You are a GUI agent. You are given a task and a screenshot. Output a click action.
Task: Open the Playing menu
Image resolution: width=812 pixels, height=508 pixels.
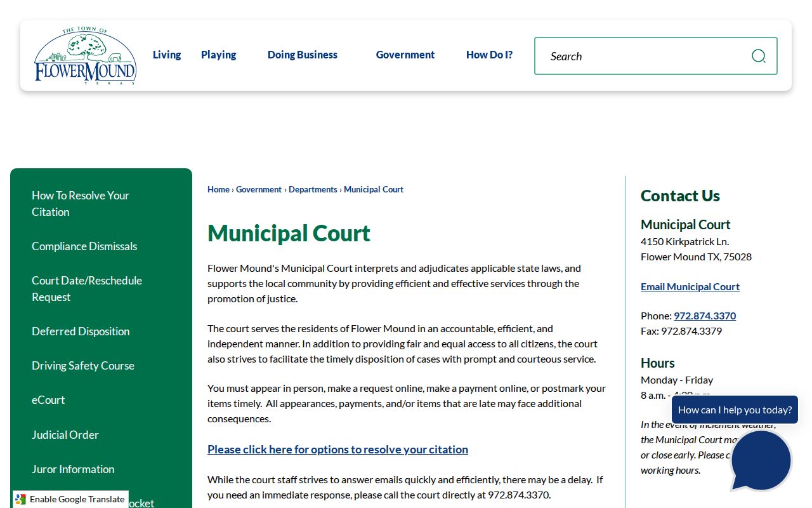point(218,55)
